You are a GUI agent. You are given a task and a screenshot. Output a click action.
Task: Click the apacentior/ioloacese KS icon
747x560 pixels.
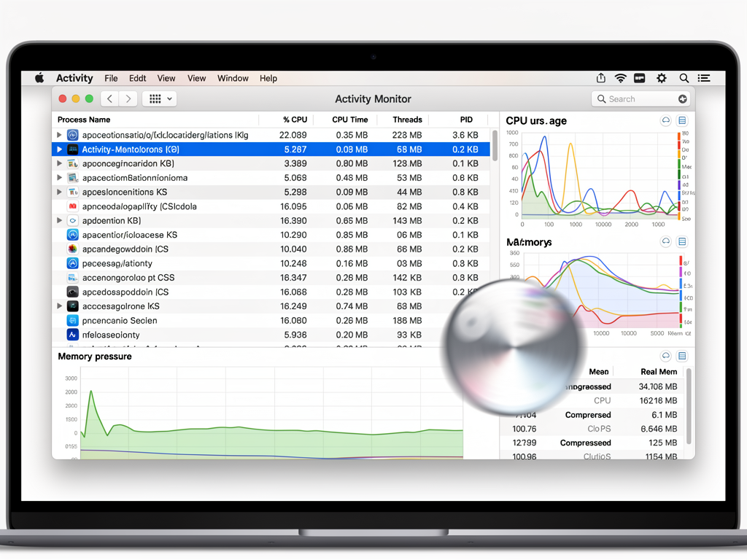[x=72, y=235]
